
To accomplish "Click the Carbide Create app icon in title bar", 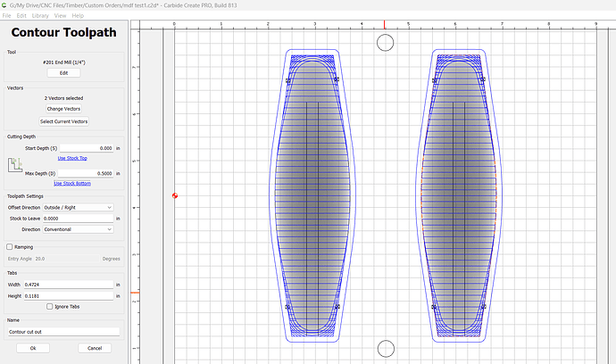I will click(4, 5).
